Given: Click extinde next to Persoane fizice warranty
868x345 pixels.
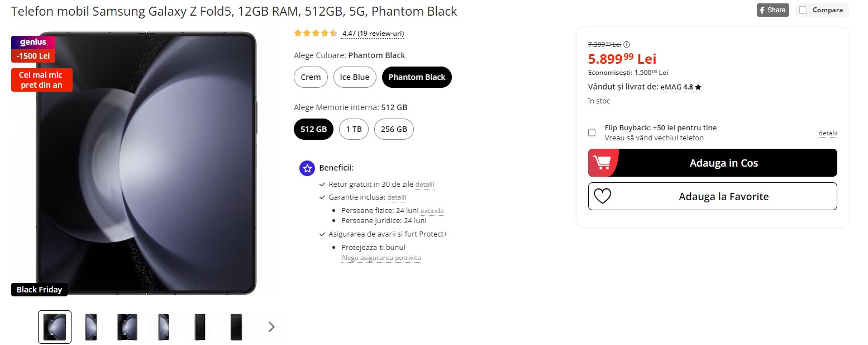Looking at the screenshot, I should pos(434,211).
